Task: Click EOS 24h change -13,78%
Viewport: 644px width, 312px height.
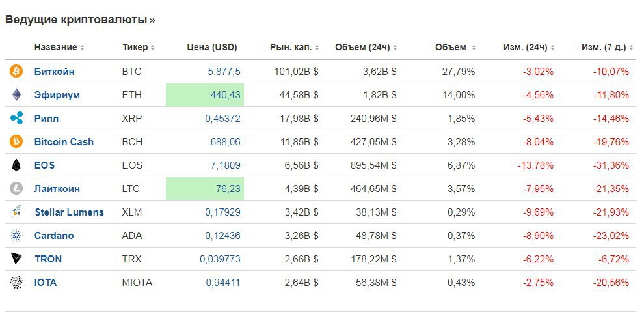Action: click(535, 165)
